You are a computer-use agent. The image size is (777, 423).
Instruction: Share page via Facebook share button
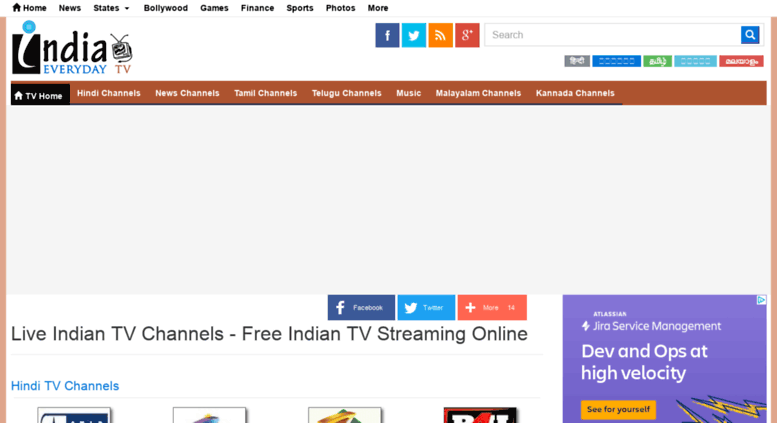click(x=361, y=308)
